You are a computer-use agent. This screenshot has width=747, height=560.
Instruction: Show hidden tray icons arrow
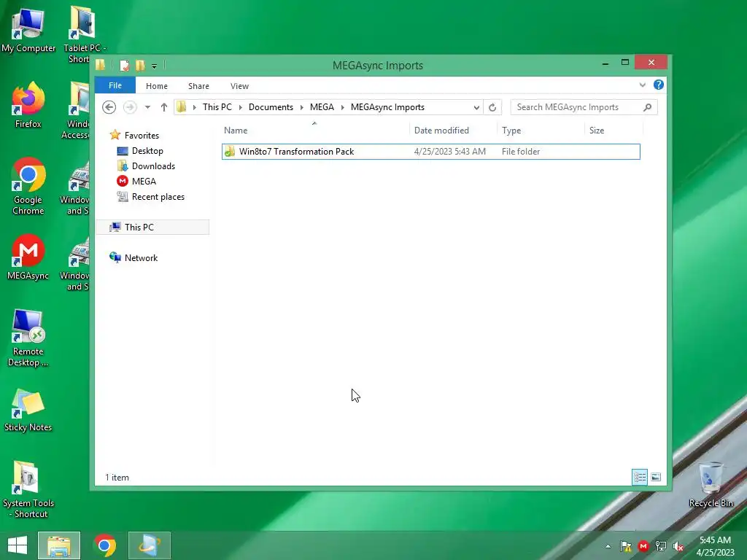point(608,546)
